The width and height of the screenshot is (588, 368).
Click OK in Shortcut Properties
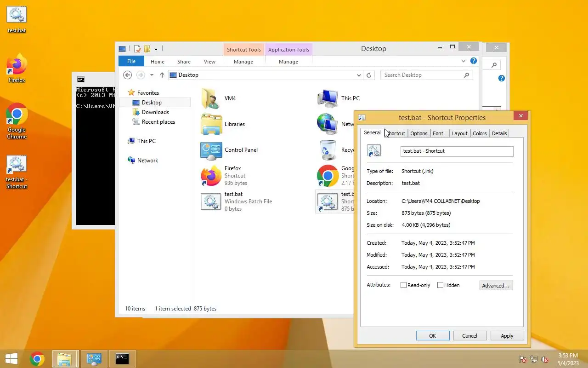coord(433,336)
